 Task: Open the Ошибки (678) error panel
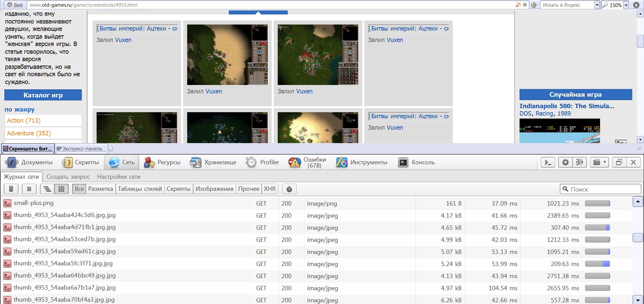click(307, 162)
